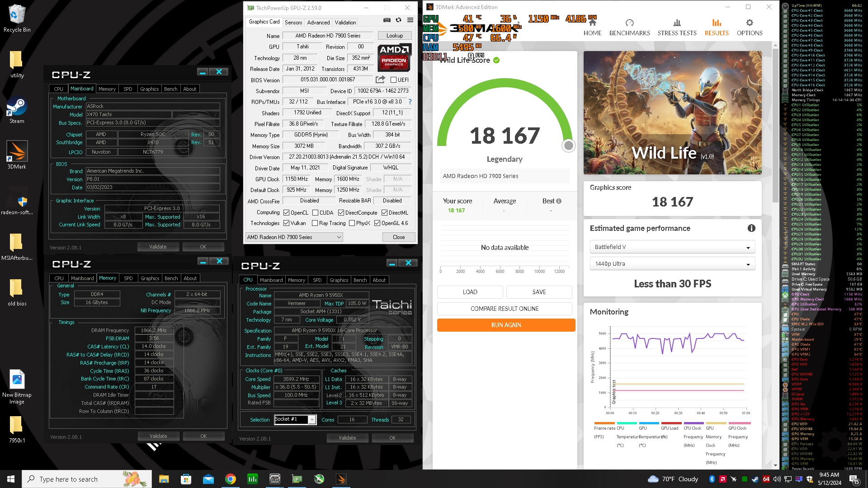Click the orange RUN AGAIN button
The width and height of the screenshot is (868, 488).
[x=506, y=325]
